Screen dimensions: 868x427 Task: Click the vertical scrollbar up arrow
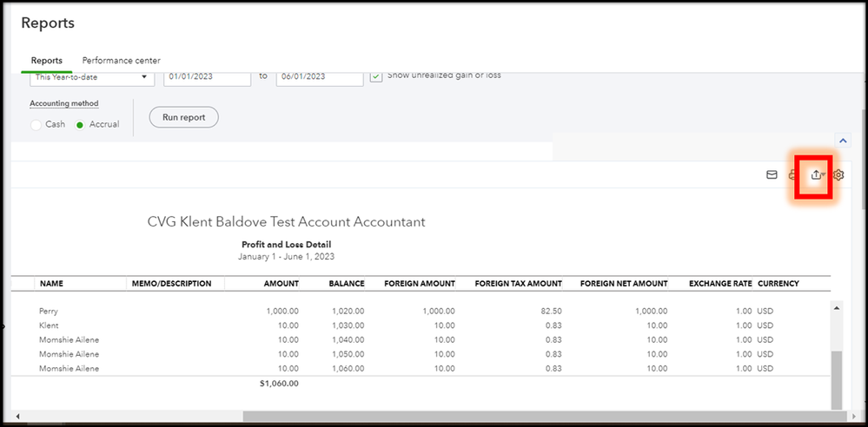click(836, 308)
